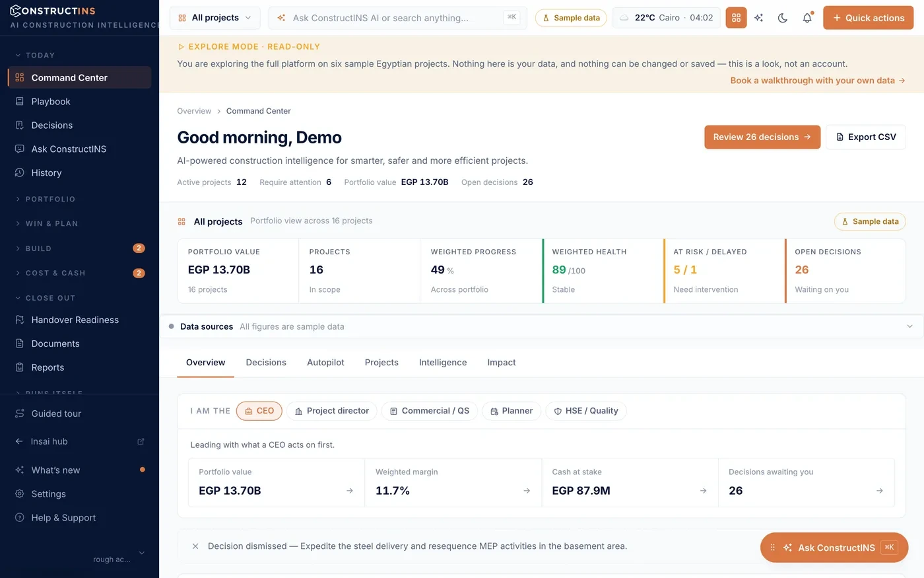This screenshot has width=924, height=578.
Task: Click the Export CSV button
Action: coord(866,137)
